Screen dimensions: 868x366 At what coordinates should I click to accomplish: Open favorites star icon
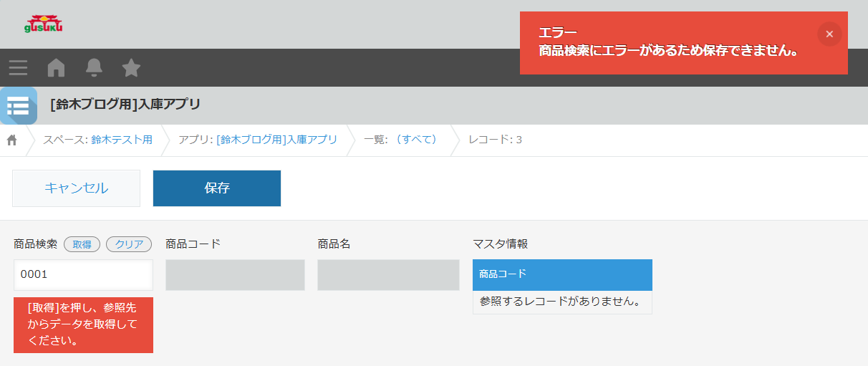pos(131,68)
